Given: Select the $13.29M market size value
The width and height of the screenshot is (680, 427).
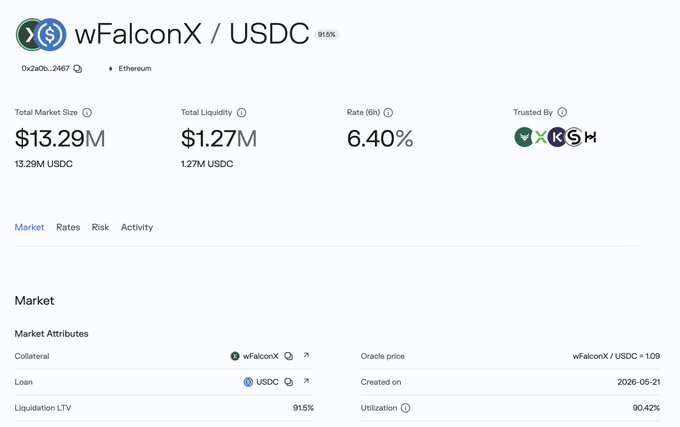Looking at the screenshot, I should [x=60, y=139].
